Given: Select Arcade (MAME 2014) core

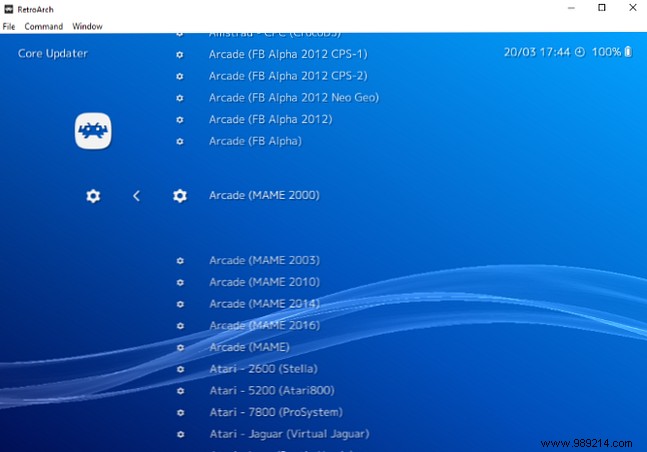Looking at the screenshot, I should tap(264, 304).
